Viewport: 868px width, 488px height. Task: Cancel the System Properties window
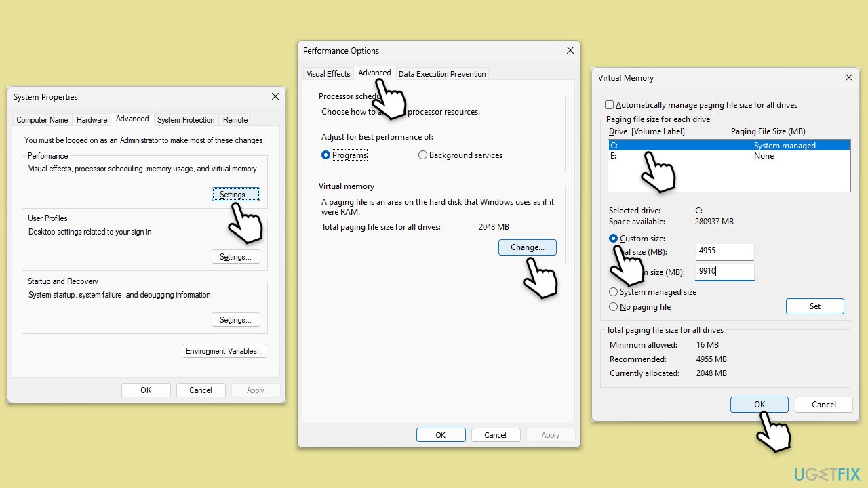coord(201,390)
